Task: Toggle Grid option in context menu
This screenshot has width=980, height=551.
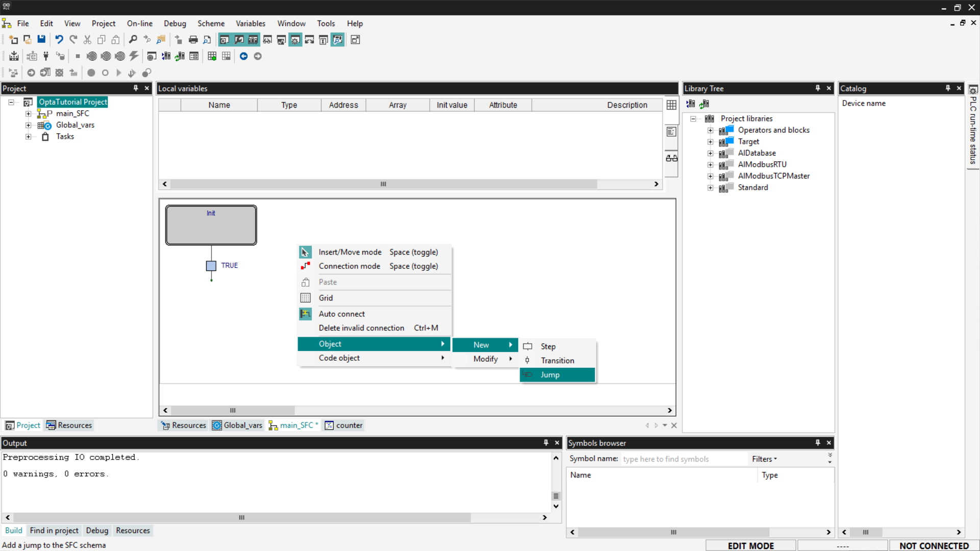Action: coord(326,298)
